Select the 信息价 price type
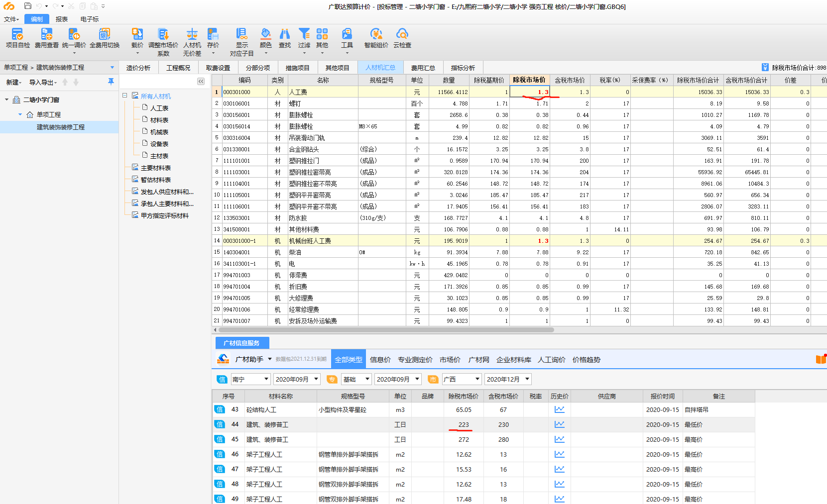 tap(380, 360)
